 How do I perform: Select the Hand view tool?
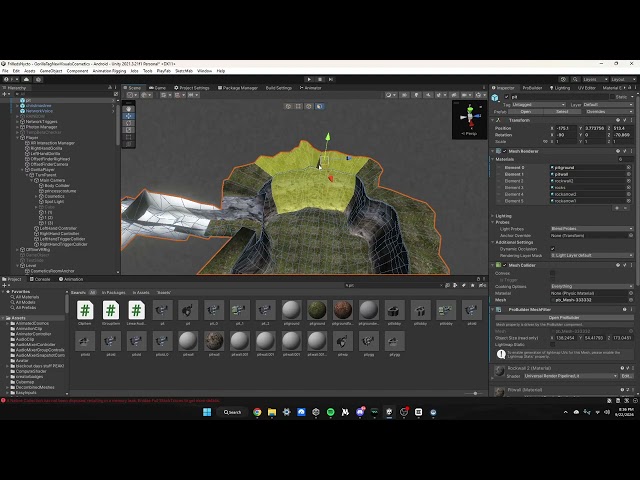coord(129,109)
